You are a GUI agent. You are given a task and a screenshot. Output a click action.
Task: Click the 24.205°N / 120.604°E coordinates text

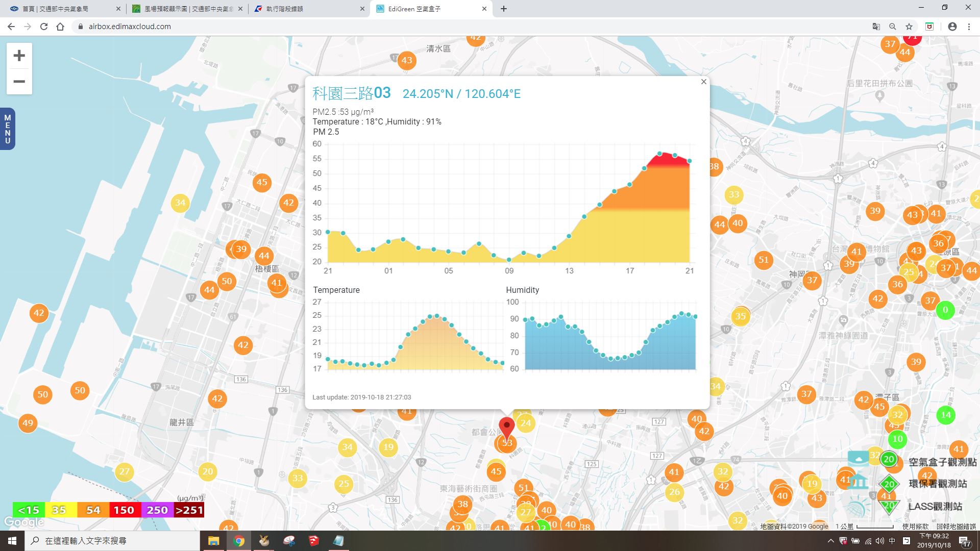click(461, 94)
